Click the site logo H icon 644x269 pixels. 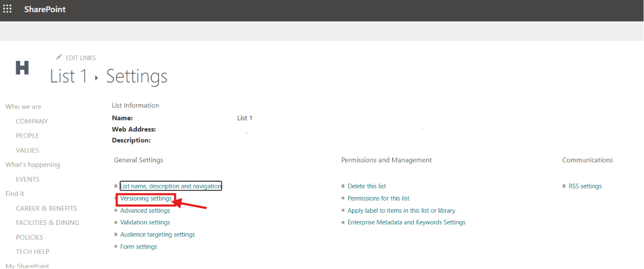point(22,68)
